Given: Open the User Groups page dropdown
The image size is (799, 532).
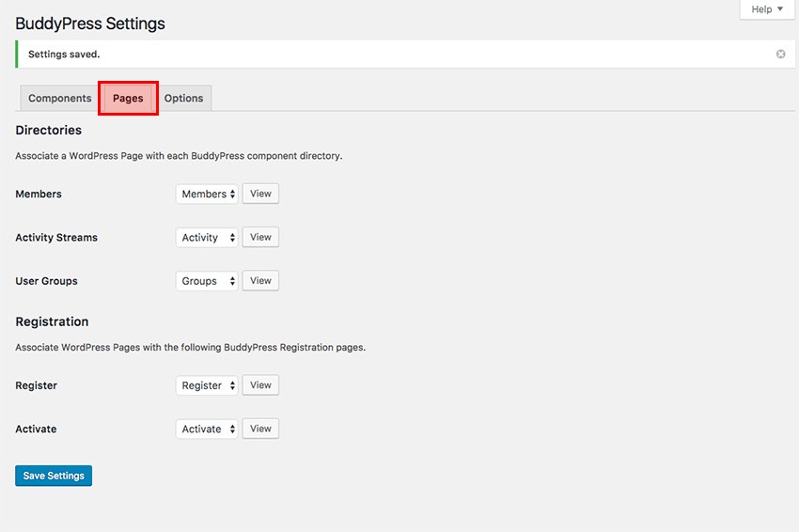Looking at the screenshot, I should pyautogui.click(x=207, y=281).
